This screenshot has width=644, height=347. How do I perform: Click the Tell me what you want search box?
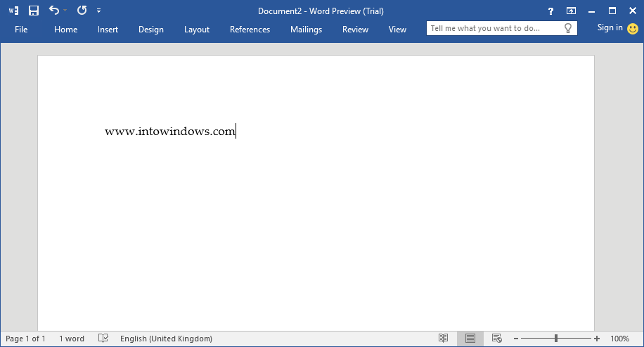tap(501, 28)
